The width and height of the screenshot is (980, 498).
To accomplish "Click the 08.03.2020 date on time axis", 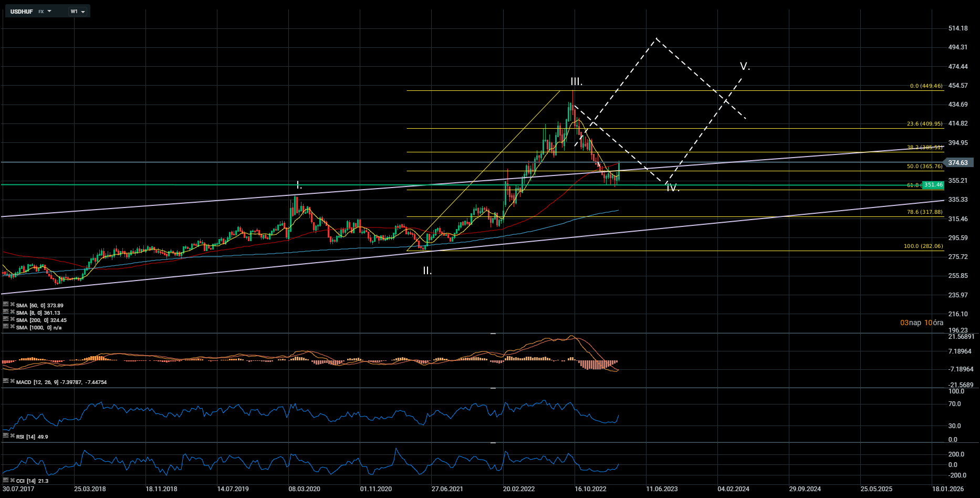I will point(304,489).
